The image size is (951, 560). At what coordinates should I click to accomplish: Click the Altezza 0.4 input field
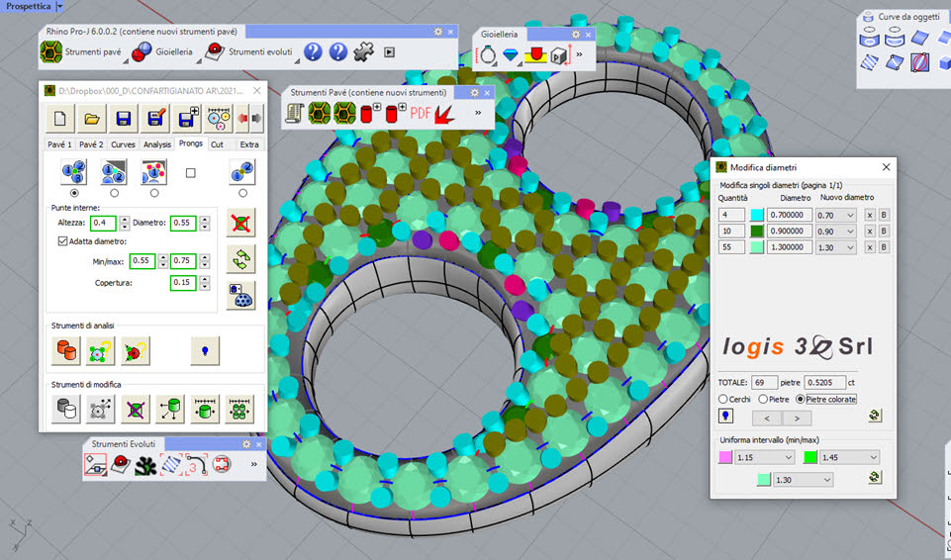103,223
